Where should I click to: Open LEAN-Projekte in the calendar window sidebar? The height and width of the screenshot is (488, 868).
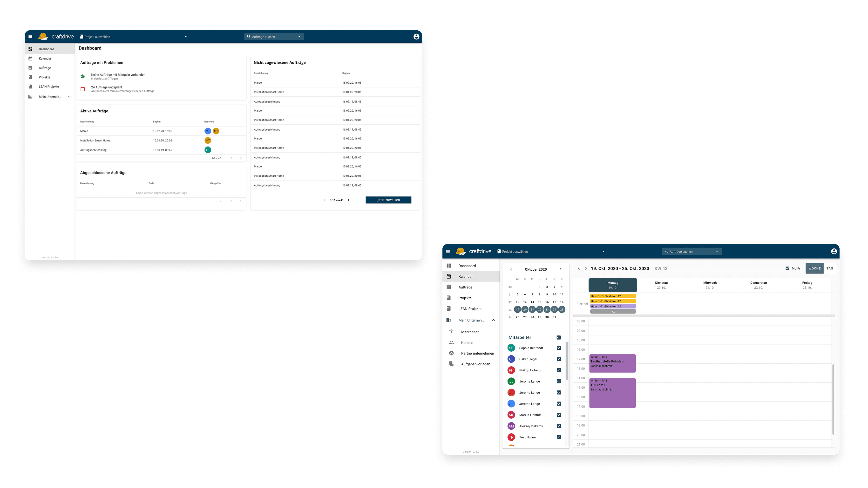click(x=470, y=308)
